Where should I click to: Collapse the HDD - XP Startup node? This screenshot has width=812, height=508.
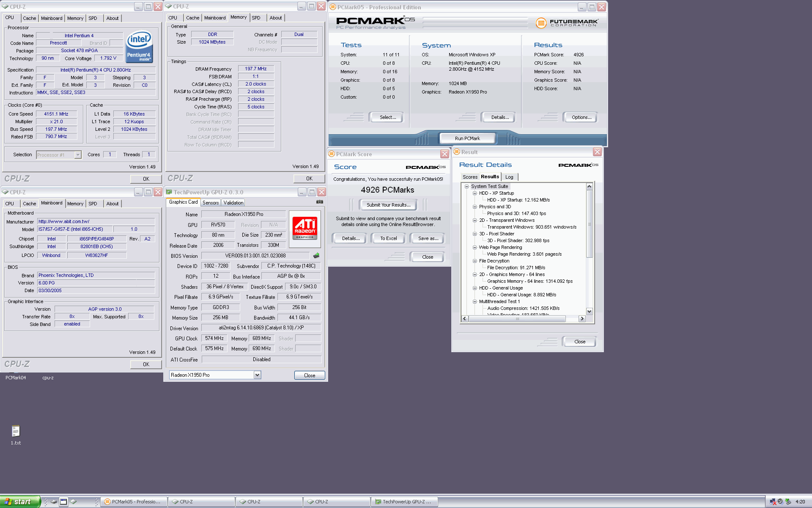475,193
